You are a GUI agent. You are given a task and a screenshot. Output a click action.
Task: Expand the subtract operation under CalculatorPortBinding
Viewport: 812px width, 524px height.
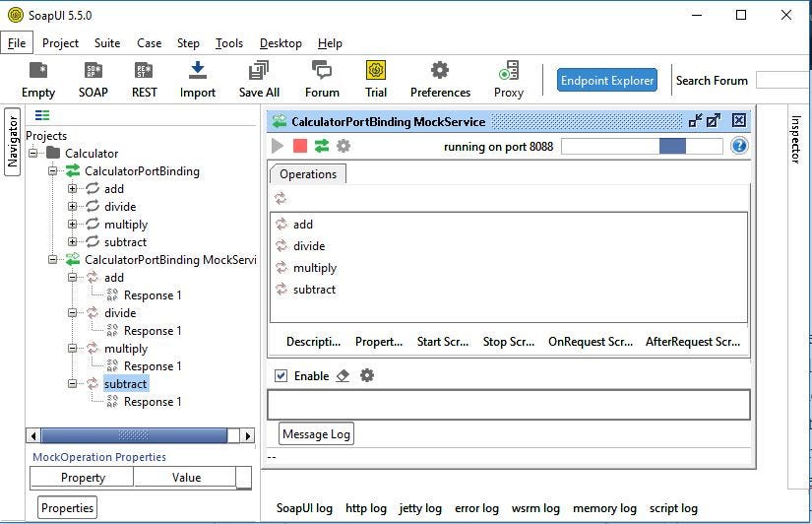[x=73, y=242]
